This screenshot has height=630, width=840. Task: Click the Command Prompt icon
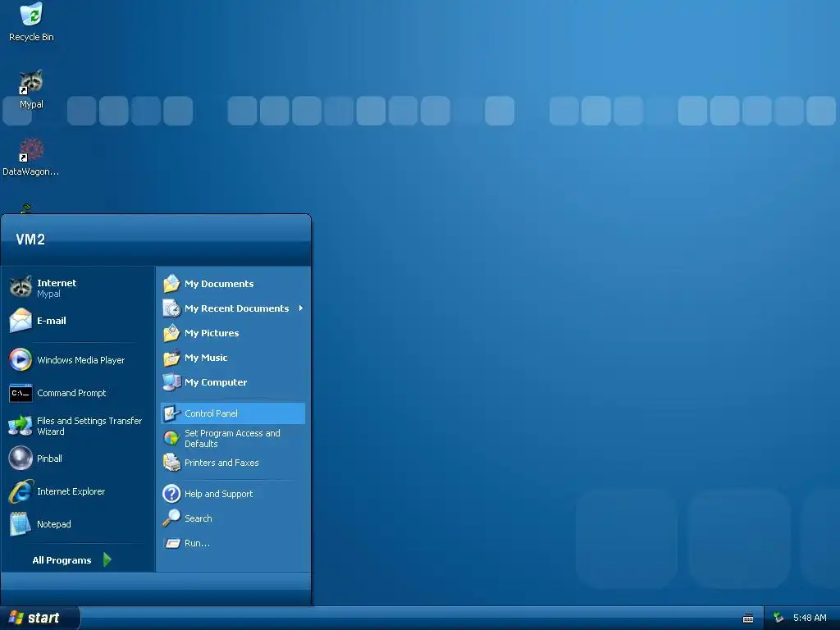tap(21, 393)
